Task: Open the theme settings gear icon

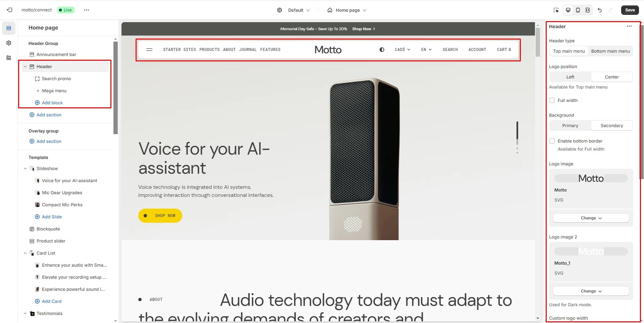Action: tap(9, 43)
